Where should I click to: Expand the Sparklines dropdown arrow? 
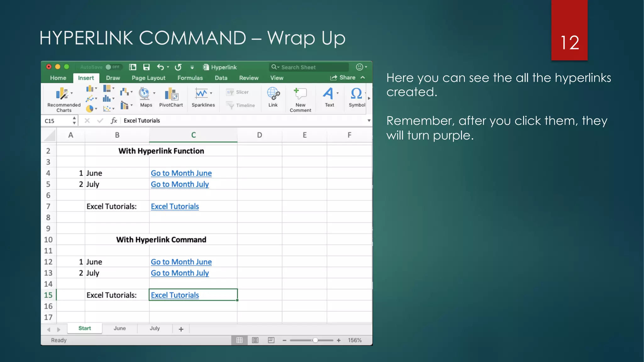(x=211, y=93)
